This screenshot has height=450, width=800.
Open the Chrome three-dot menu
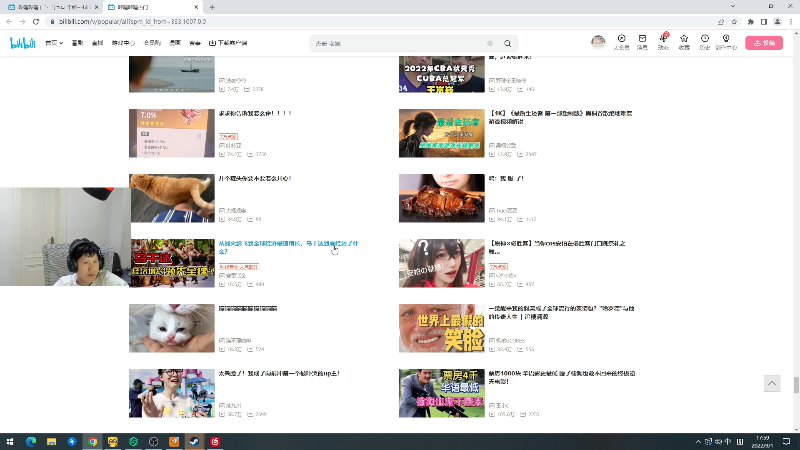click(791, 21)
